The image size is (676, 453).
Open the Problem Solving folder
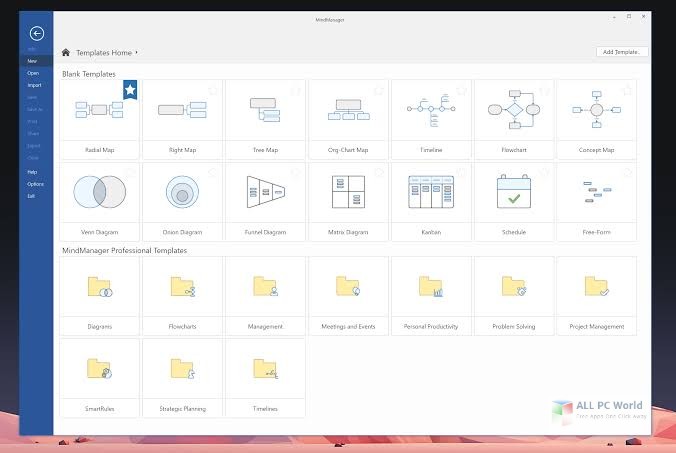[514, 296]
